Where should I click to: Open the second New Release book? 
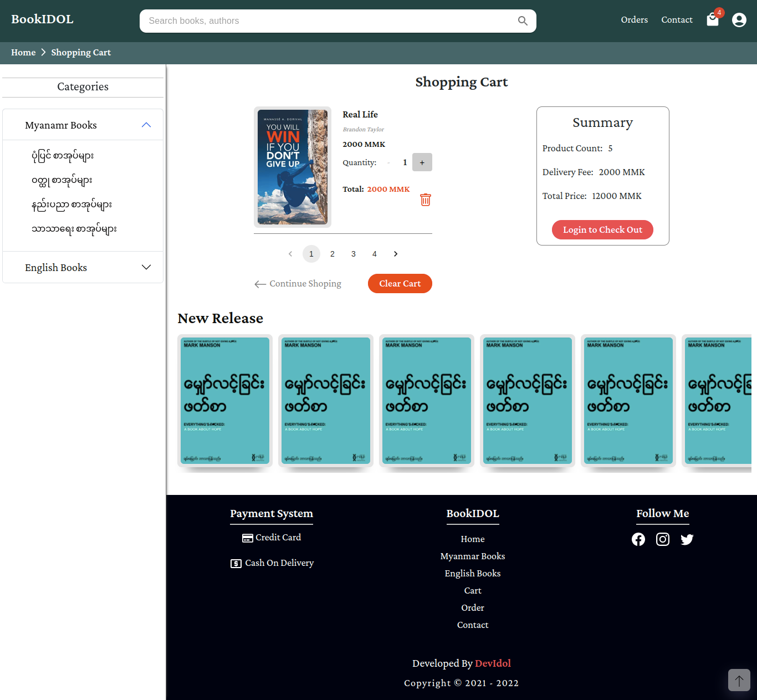[x=326, y=401]
